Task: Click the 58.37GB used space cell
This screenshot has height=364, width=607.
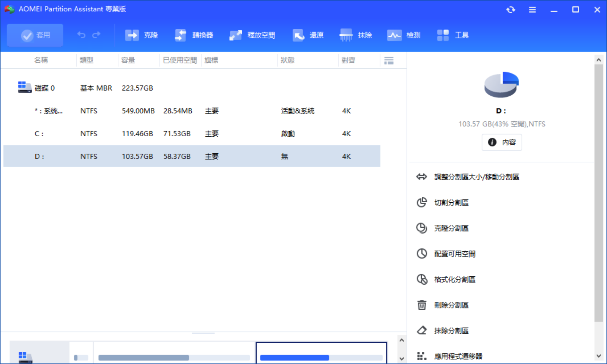Action: pyautogui.click(x=177, y=156)
